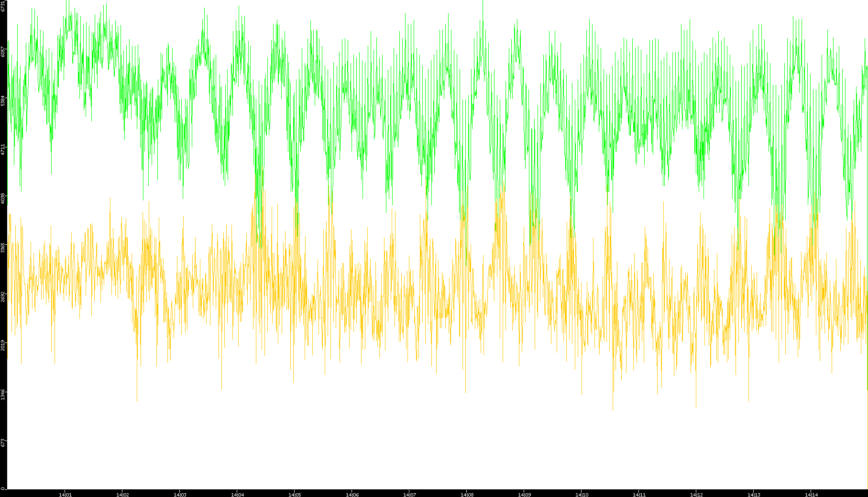Choose the 14:08 time axis label
Screen dimensions: 868x497
click(x=467, y=495)
